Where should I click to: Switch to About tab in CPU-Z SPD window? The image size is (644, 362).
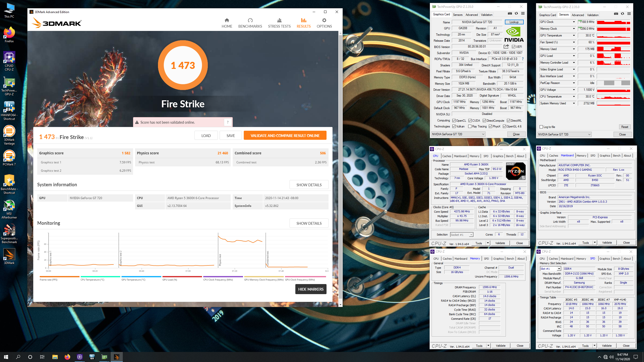[627, 259]
